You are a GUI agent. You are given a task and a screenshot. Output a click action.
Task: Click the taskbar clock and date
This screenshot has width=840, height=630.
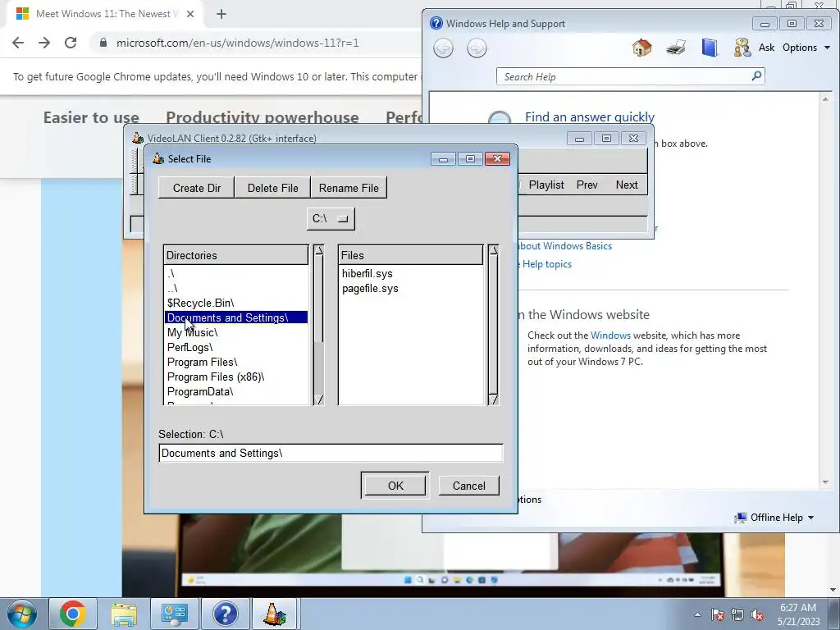[x=798, y=614]
